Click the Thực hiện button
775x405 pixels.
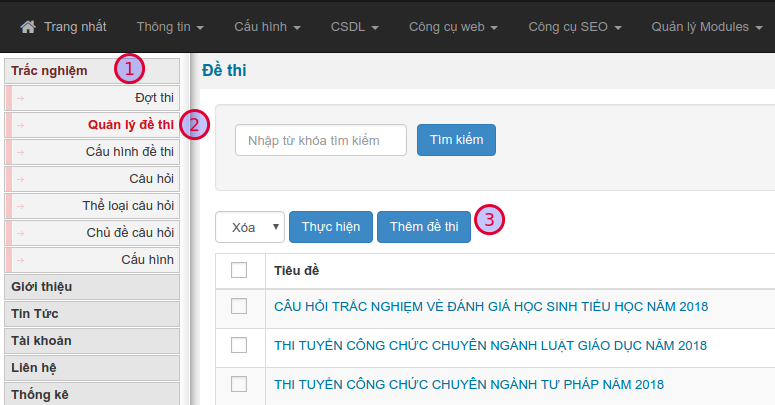[331, 227]
